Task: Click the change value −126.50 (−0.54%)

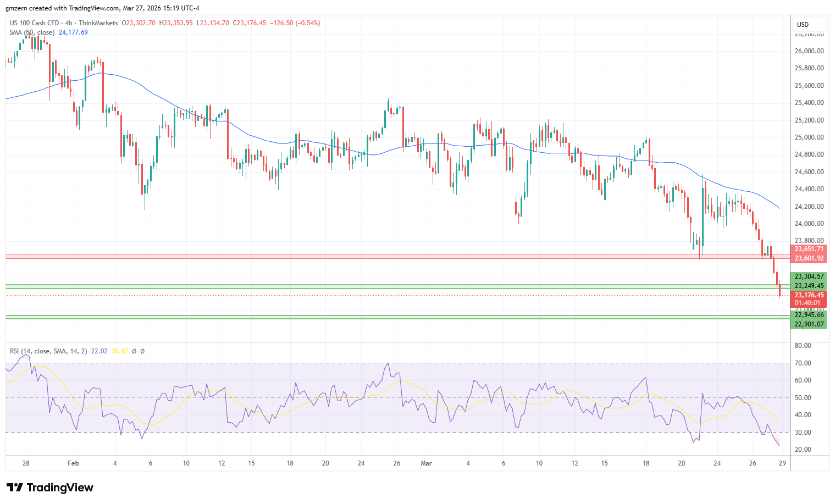Action: pyautogui.click(x=295, y=23)
